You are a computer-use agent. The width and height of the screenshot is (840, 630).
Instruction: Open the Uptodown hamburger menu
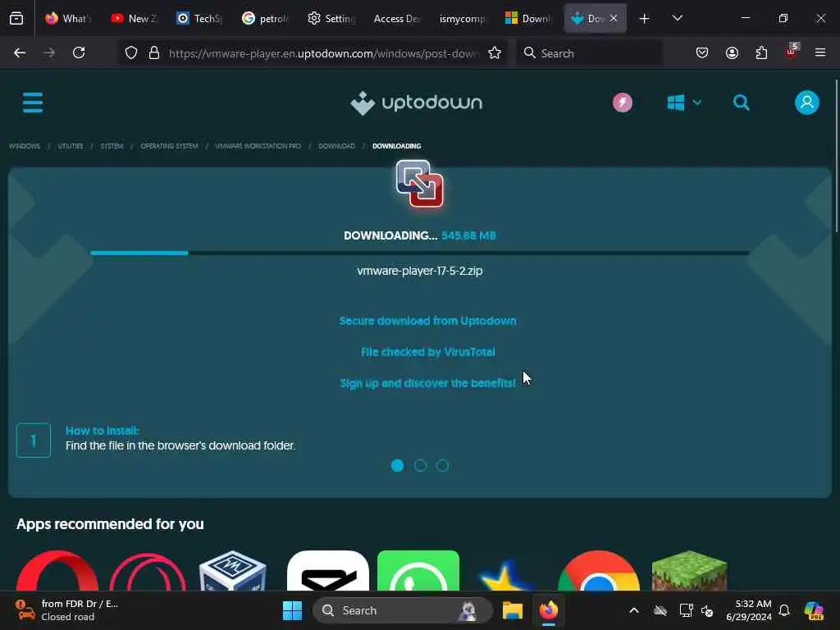pyautogui.click(x=33, y=103)
